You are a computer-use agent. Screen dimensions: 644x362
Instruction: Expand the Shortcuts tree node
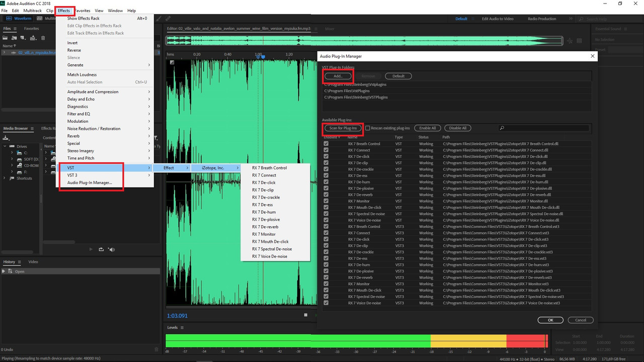point(5,178)
